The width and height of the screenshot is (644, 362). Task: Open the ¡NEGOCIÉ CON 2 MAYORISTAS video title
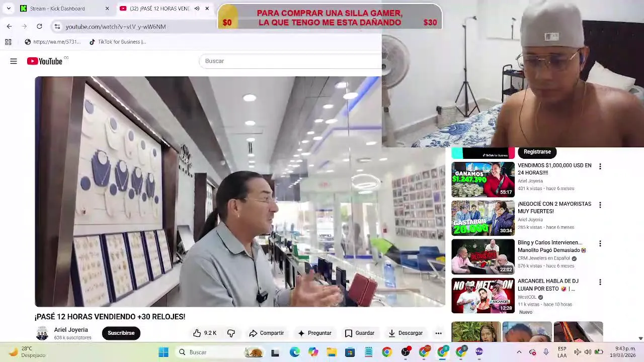pyautogui.click(x=554, y=208)
